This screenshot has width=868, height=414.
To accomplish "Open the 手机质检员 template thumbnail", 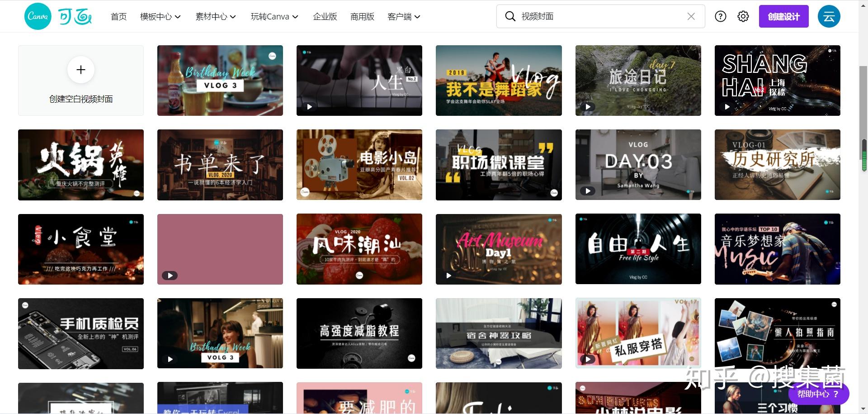I will click(81, 333).
